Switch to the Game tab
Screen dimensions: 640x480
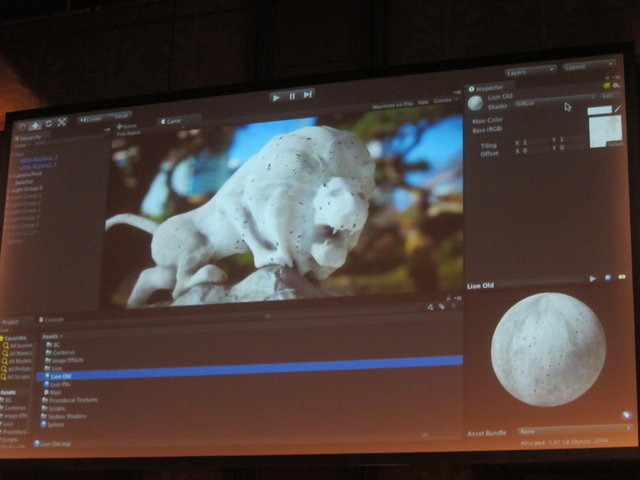click(x=171, y=121)
